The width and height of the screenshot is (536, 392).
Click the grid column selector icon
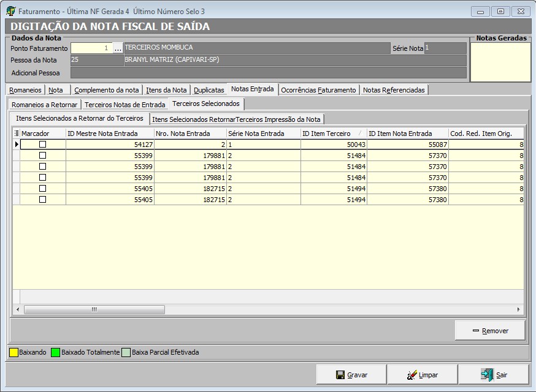click(x=17, y=134)
